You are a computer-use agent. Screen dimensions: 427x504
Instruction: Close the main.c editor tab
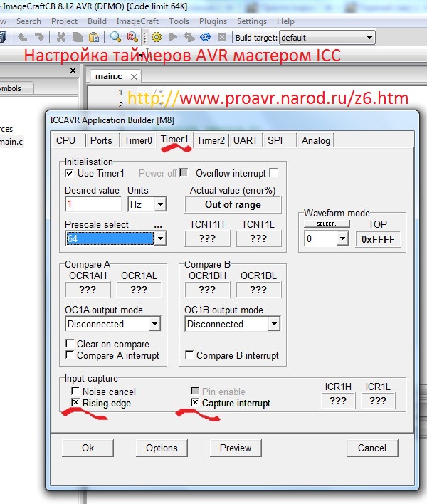(134, 77)
